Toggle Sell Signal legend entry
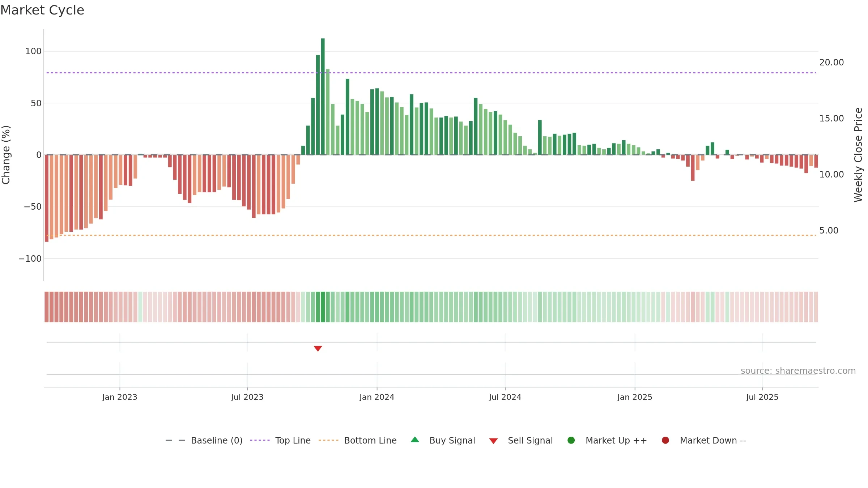This screenshot has width=868, height=488. click(x=521, y=440)
